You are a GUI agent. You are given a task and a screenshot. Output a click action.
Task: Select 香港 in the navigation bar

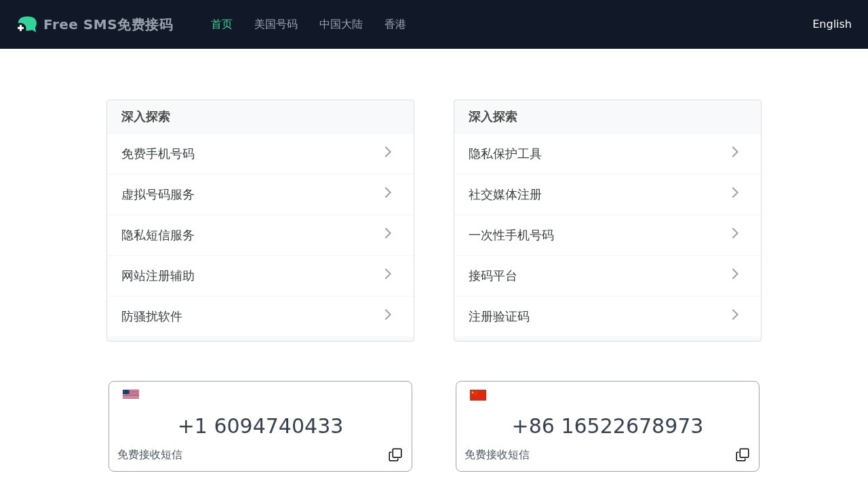pyautogui.click(x=395, y=24)
